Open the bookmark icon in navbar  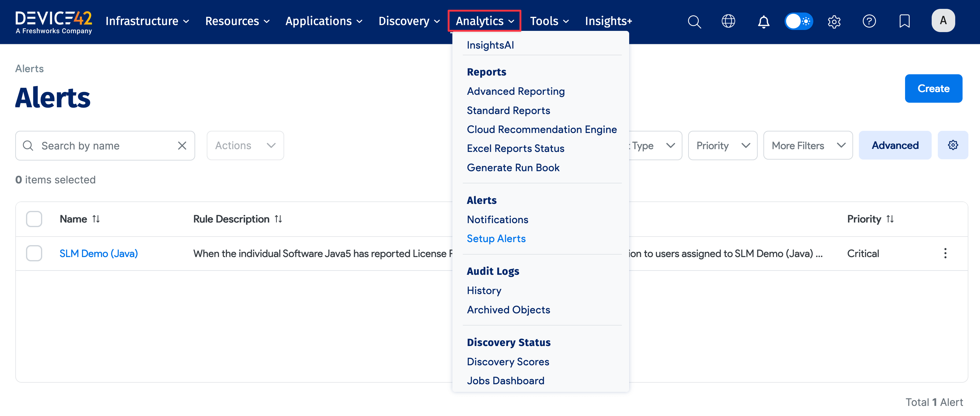pos(904,21)
